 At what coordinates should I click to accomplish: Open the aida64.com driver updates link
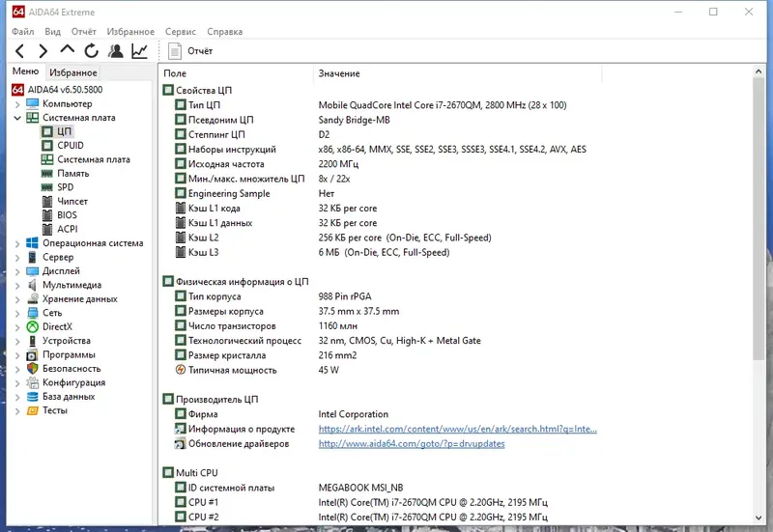coord(412,444)
